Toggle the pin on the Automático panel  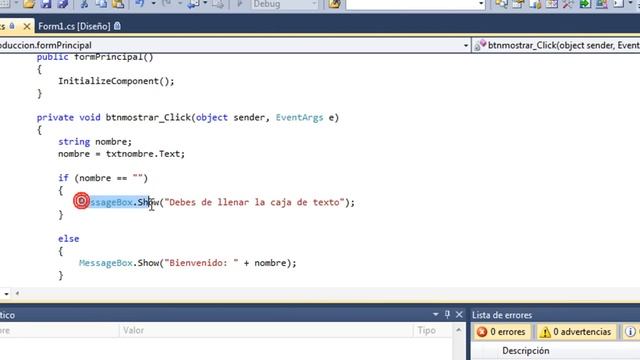click(447, 314)
